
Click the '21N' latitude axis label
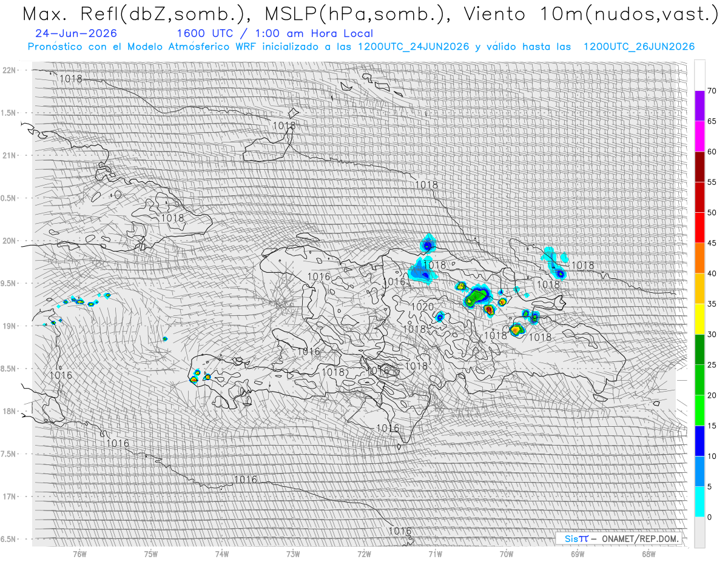click(10, 156)
